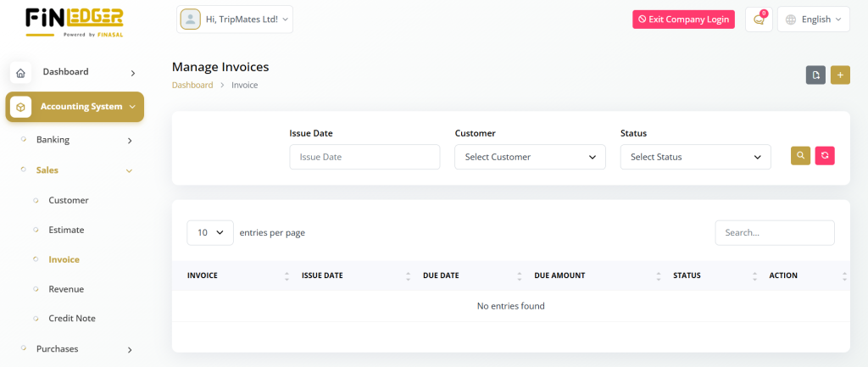Click the Issue Date input field
The height and width of the screenshot is (367, 868).
point(364,157)
